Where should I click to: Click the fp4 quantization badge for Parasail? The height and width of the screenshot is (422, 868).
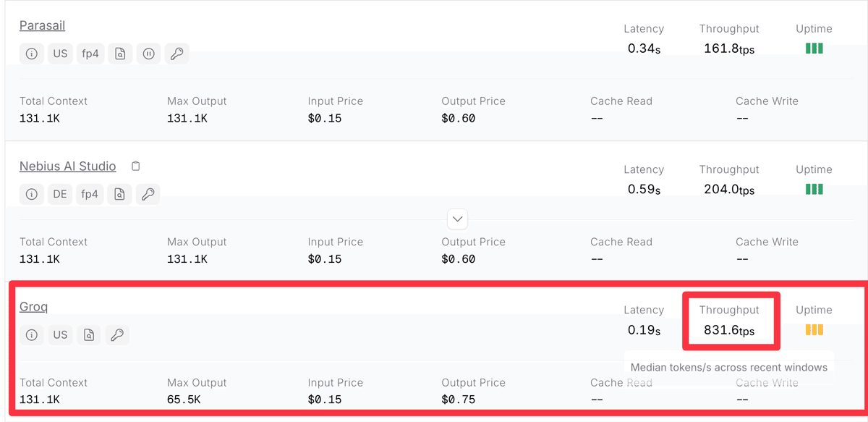click(90, 54)
